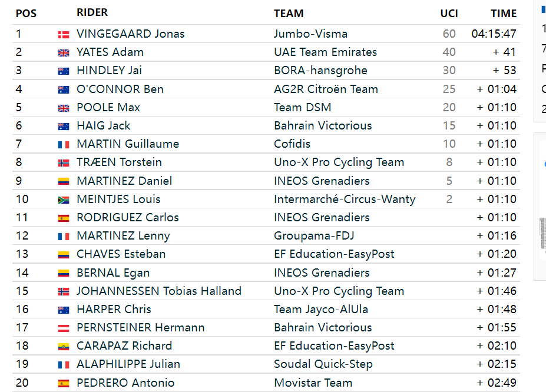Click the Ecuadorian flag next to Carapaz

(x=64, y=347)
